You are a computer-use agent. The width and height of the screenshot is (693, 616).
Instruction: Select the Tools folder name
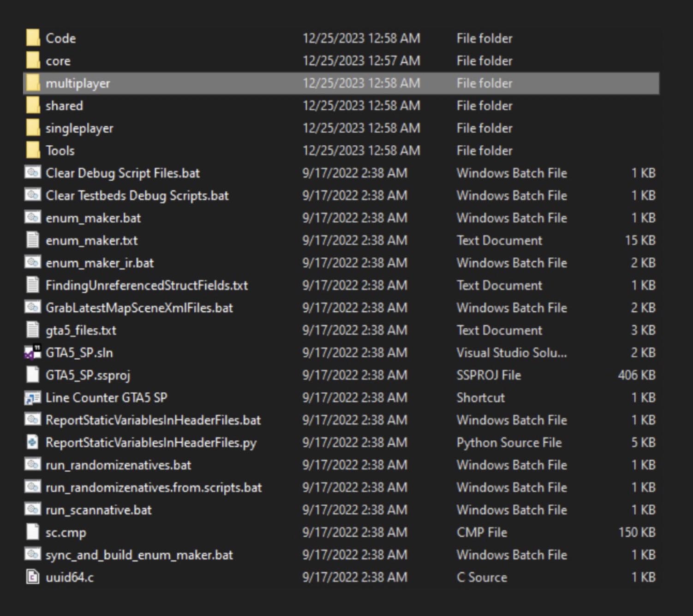[x=60, y=150]
